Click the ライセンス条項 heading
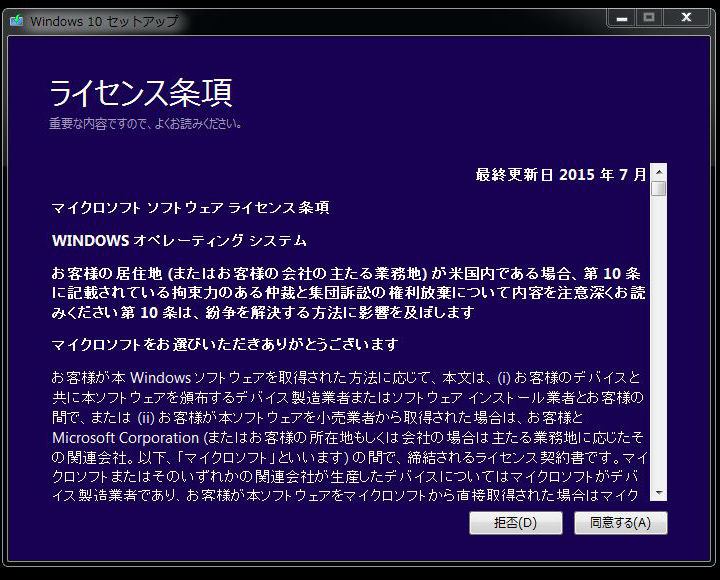Screen dimensions: 720x580 (x=141, y=92)
